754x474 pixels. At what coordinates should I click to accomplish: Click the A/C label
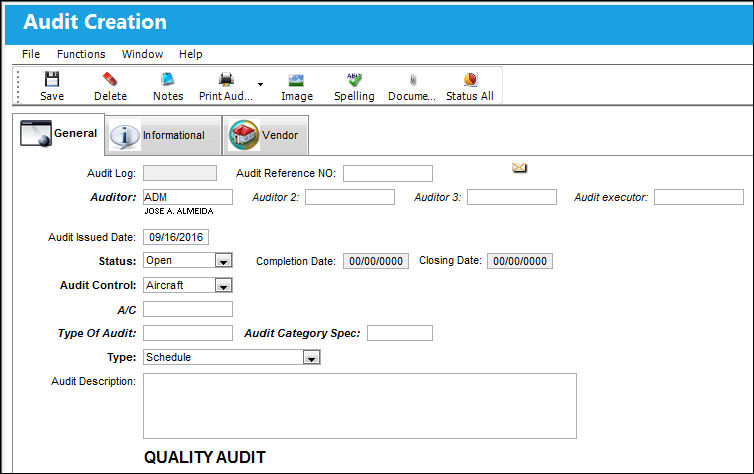tap(127, 310)
